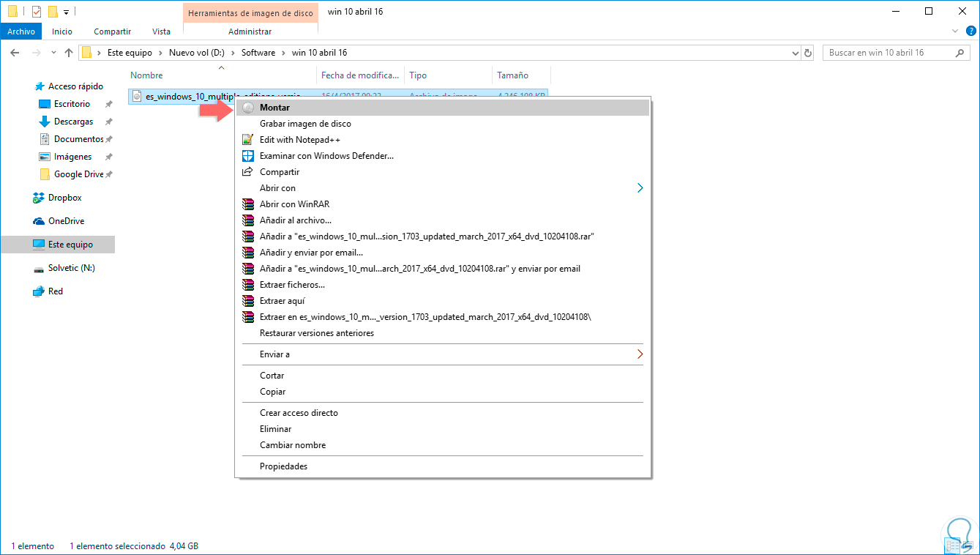The height and width of the screenshot is (555, 980).
Task: Collapse the ribbon with the chevron
Action: coord(955,31)
